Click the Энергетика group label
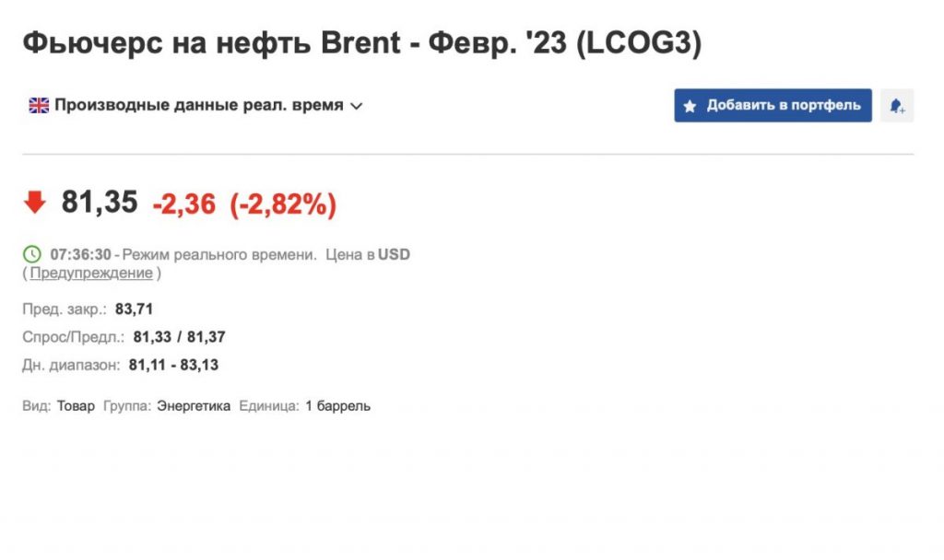Screen dimensions: 944x560 pos(194,406)
